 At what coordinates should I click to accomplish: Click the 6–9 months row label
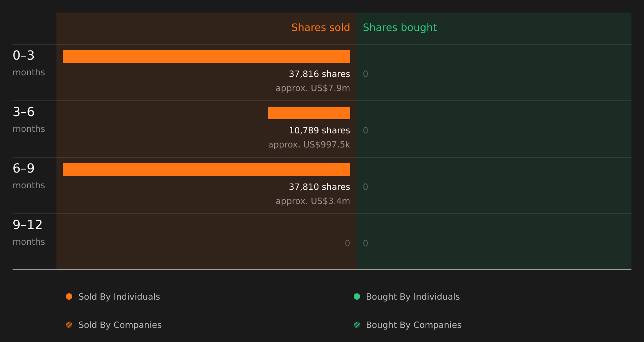(29, 176)
